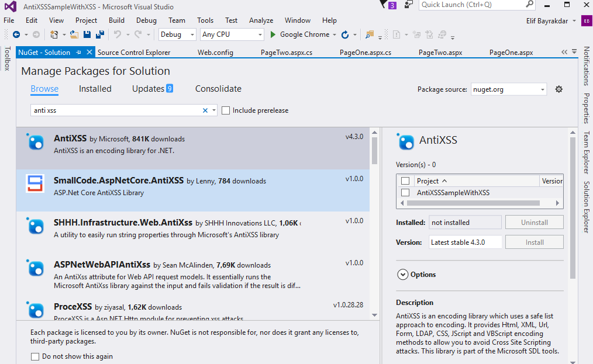Open the Solution Explorer side tab
Image resolution: width=593 pixels, height=364 pixels.
coord(586,207)
